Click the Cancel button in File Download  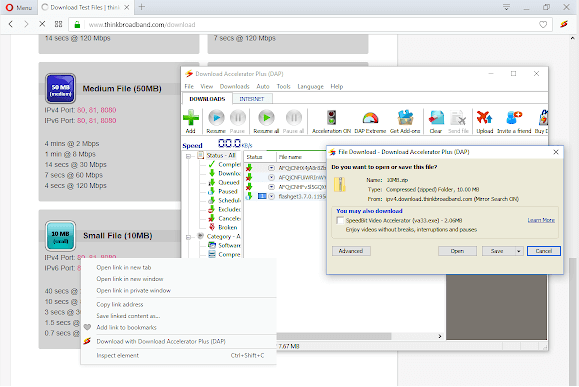coord(544,251)
